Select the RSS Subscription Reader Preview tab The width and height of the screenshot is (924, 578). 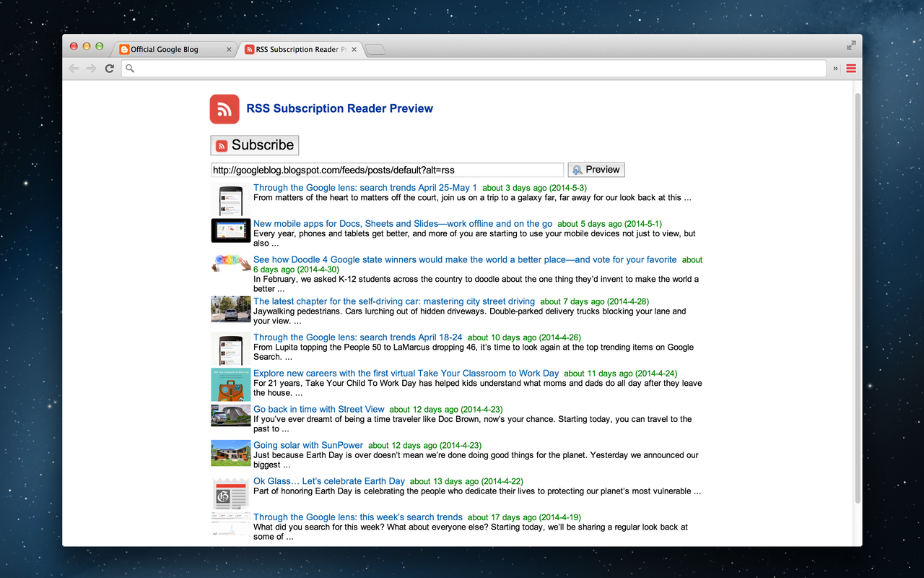299,49
